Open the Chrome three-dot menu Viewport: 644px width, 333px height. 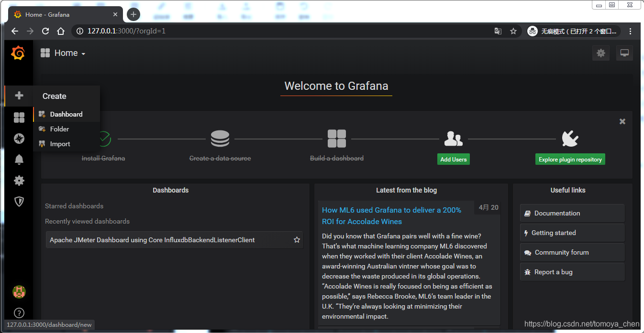point(631,31)
